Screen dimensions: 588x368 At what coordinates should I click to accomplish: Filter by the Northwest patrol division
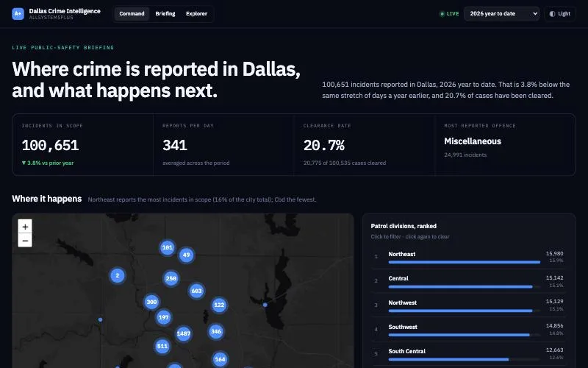(469, 305)
